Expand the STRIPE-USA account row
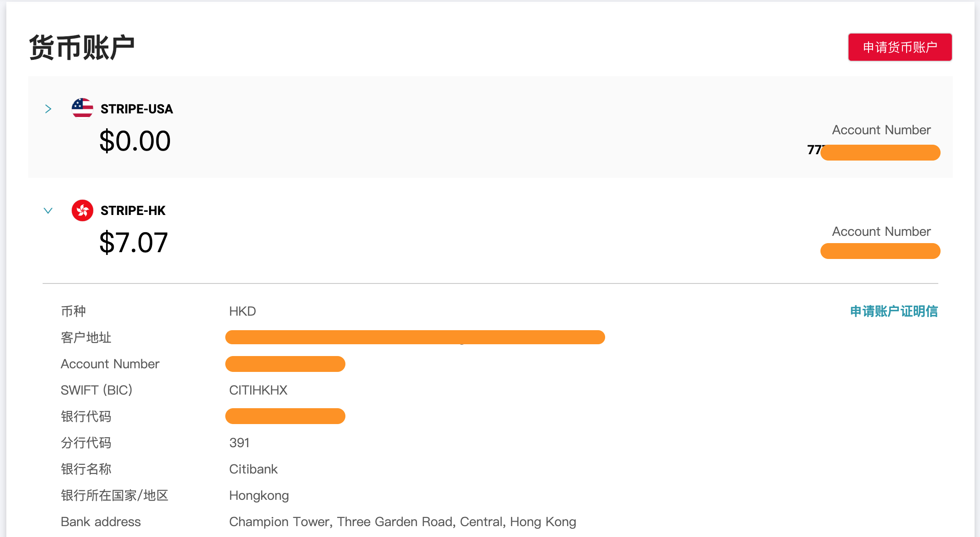980x537 pixels. 48,109
